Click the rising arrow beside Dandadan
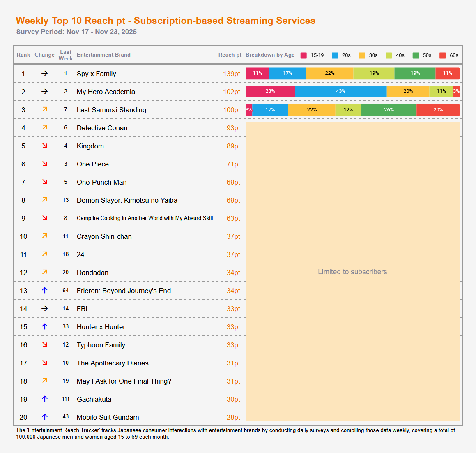Screen dimensions: 476x453 (45, 272)
